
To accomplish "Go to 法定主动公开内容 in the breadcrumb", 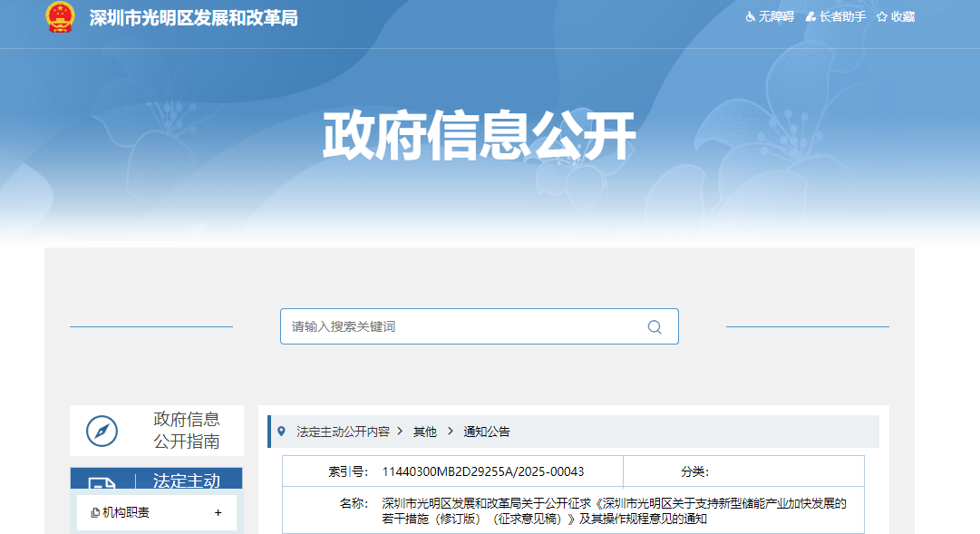I will pos(343,432).
